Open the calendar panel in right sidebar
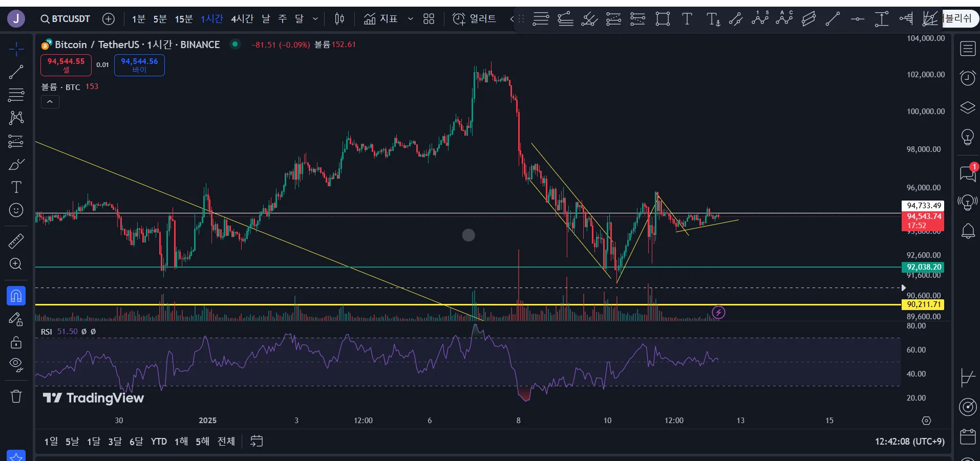The image size is (980, 461). pos(968,436)
